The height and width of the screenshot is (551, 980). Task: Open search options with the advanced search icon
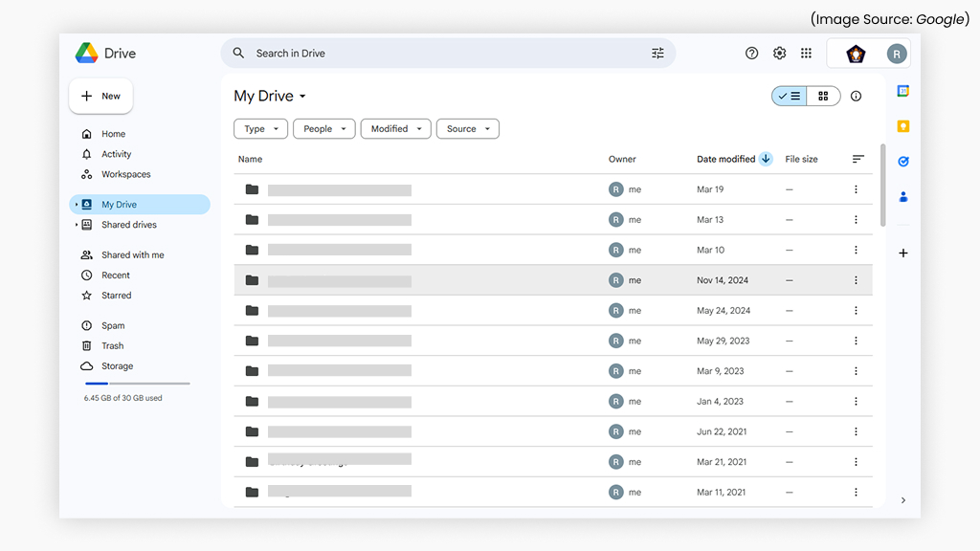click(657, 53)
